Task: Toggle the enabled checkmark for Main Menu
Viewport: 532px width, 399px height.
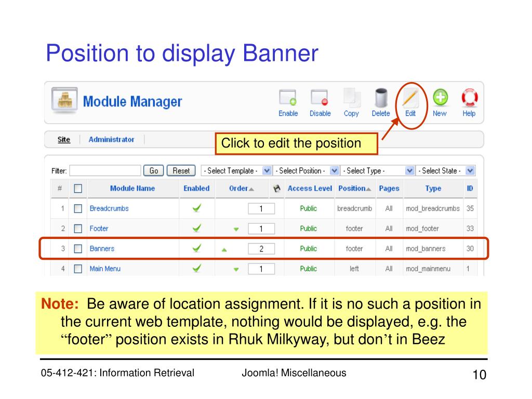Action: [196, 269]
